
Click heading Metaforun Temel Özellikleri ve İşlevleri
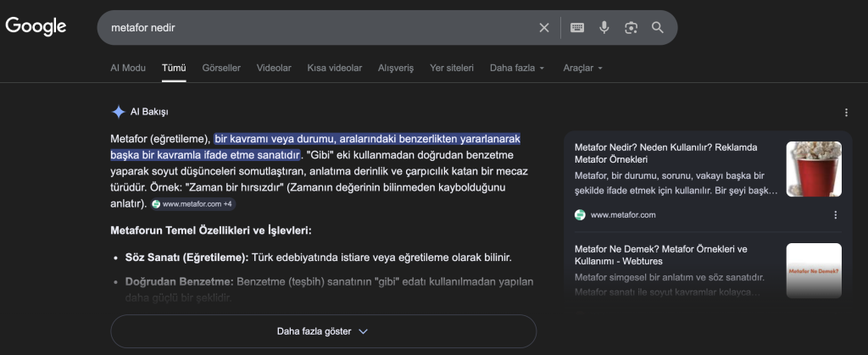tap(211, 230)
